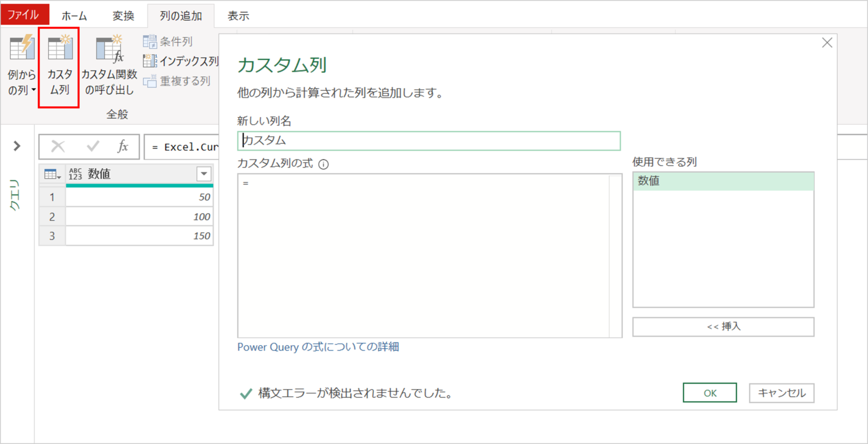The height and width of the screenshot is (444, 868).
Task: Close the カスタム列 dialog with the X
Action: (x=827, y=42)
